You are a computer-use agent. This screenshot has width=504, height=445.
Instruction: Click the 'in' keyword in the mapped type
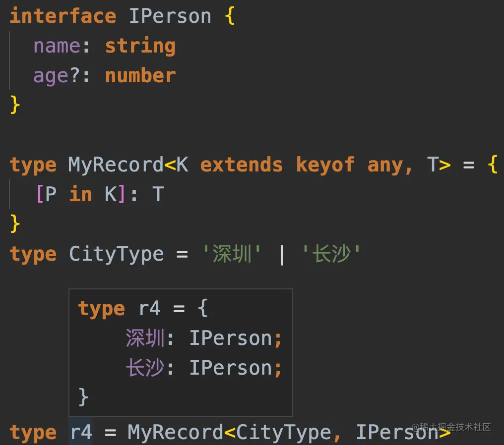coord(81,194)
